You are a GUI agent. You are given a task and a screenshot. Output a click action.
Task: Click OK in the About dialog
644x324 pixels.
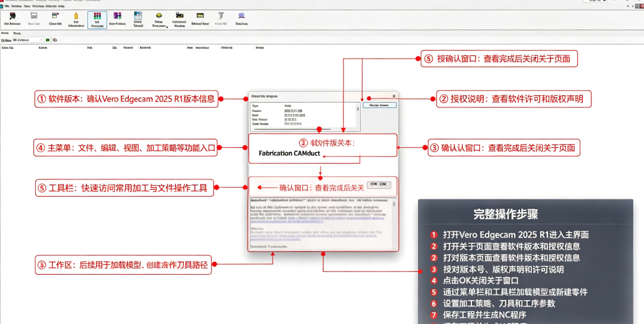(x=378, y=185)
